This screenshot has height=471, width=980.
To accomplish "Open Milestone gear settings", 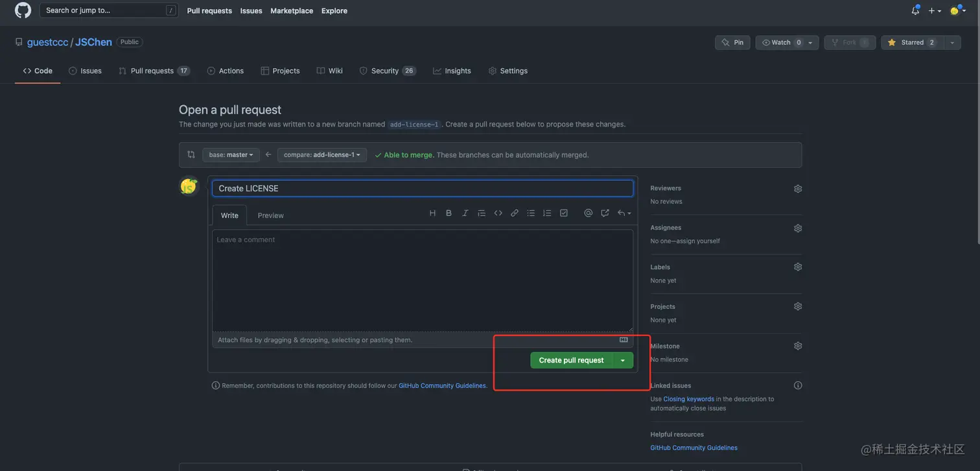I will 798,346.
